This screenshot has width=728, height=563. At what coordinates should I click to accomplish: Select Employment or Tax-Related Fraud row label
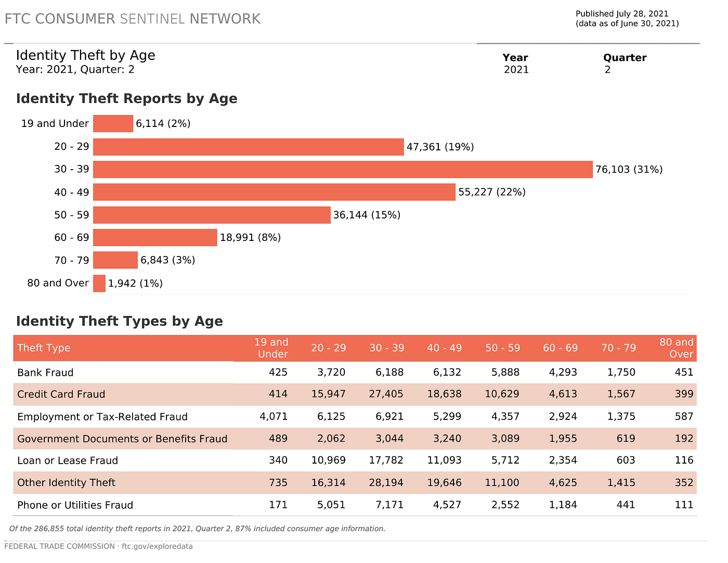coord(102,417)
